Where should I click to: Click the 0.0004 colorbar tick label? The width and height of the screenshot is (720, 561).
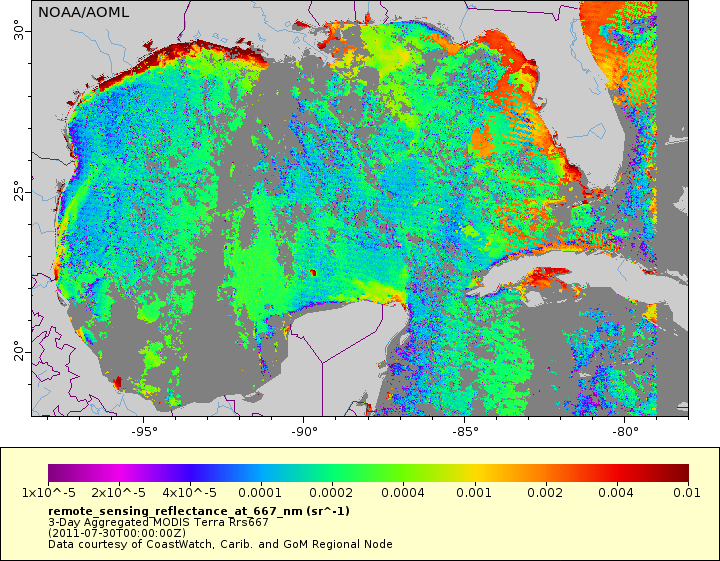pyautogui.click(x=403, y=493)
